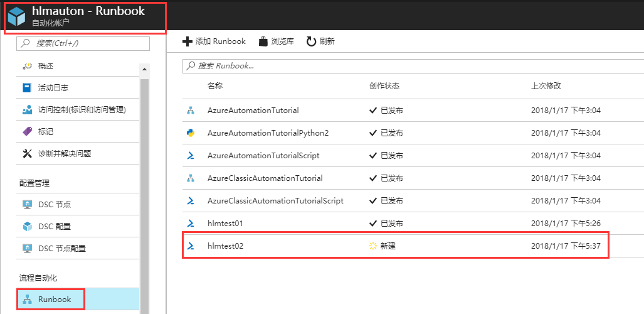Viewport: 644px width, 314px height.
Task: Click the wrench icon for 诊断并解决问题
Action: coord(27,154)
